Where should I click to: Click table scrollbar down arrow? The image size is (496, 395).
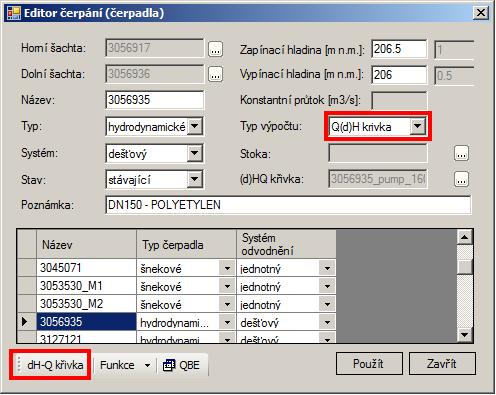(x=465, y=334)
